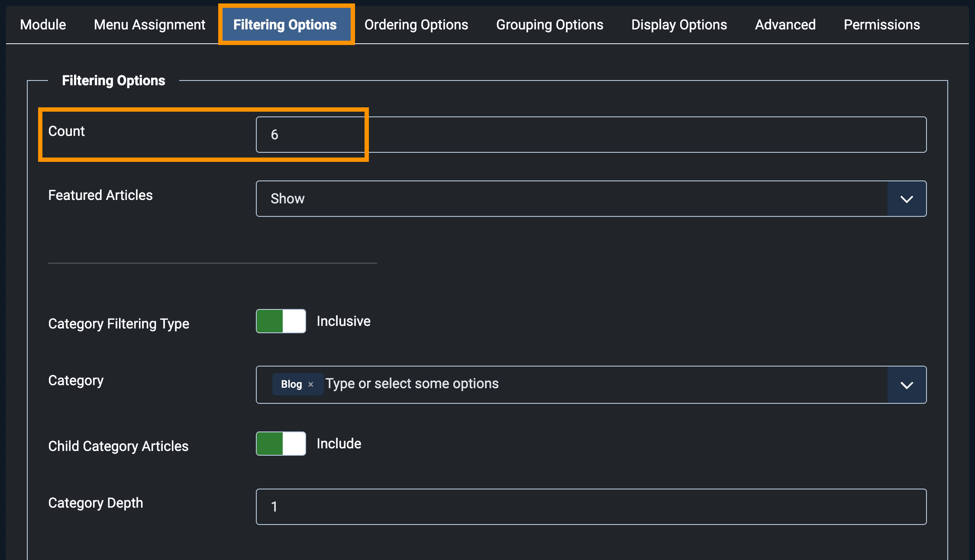Go to Grouping Options tab

[549, 25]
